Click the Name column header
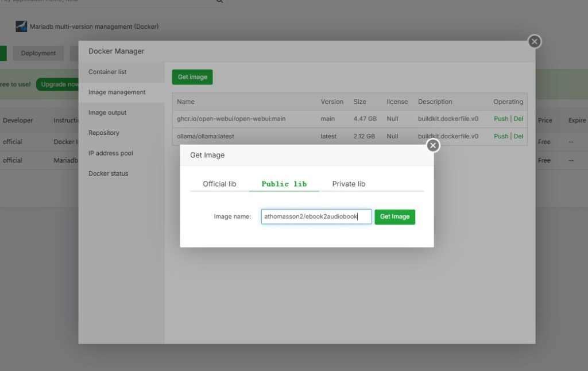588x371 pixels. pyautogui.click(x=185, y=102)
